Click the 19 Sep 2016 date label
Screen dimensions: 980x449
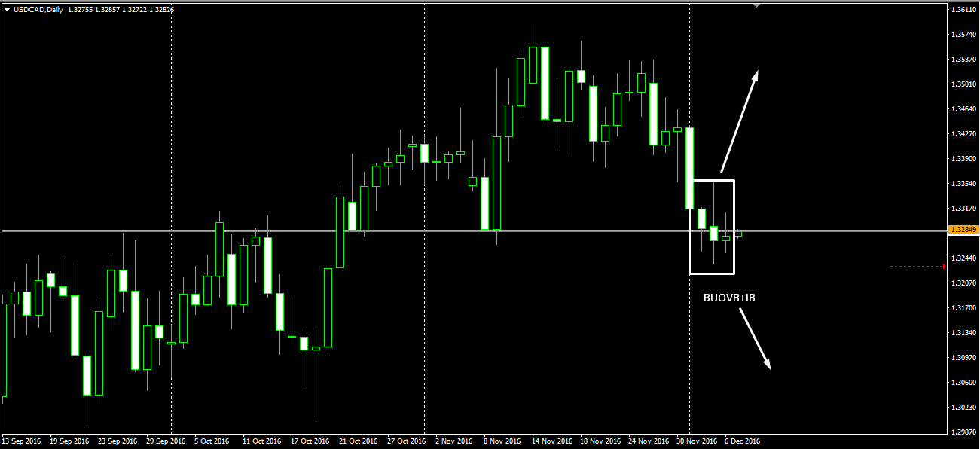tap(70, 441)
